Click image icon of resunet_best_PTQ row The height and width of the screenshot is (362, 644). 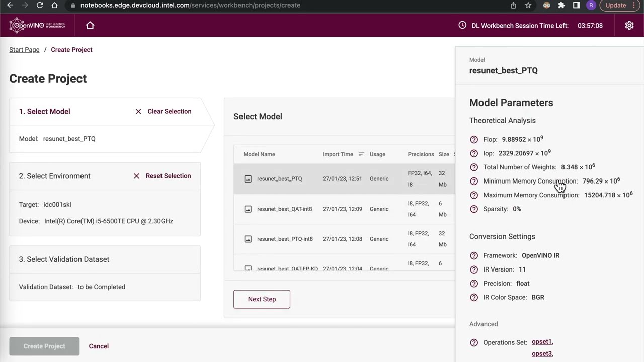(x=248, y=179)
